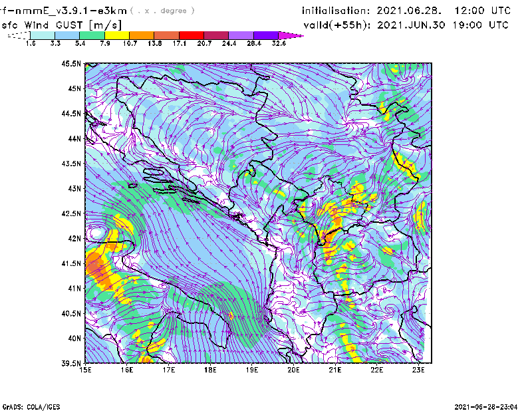Click the legend value 10.7
The height and width of the screenshot is (411, 532).
point(130,43)
